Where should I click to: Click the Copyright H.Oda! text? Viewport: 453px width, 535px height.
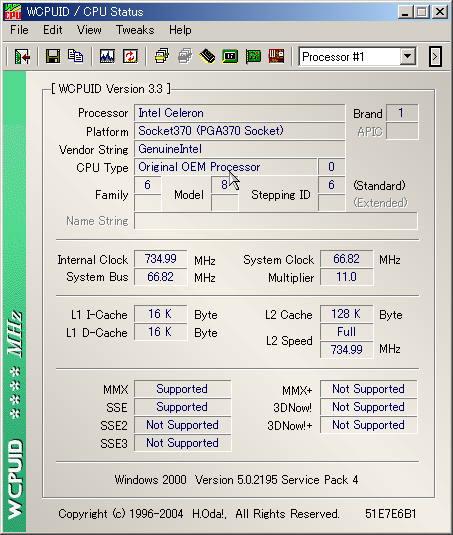coord(199,514)
